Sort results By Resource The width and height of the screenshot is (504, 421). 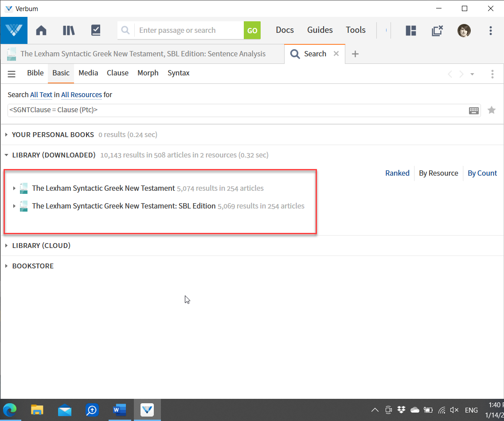(438, 173)
